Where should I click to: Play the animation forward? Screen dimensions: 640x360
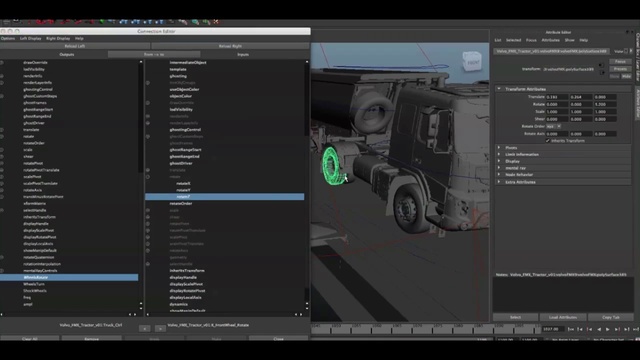tap(608, 329)
